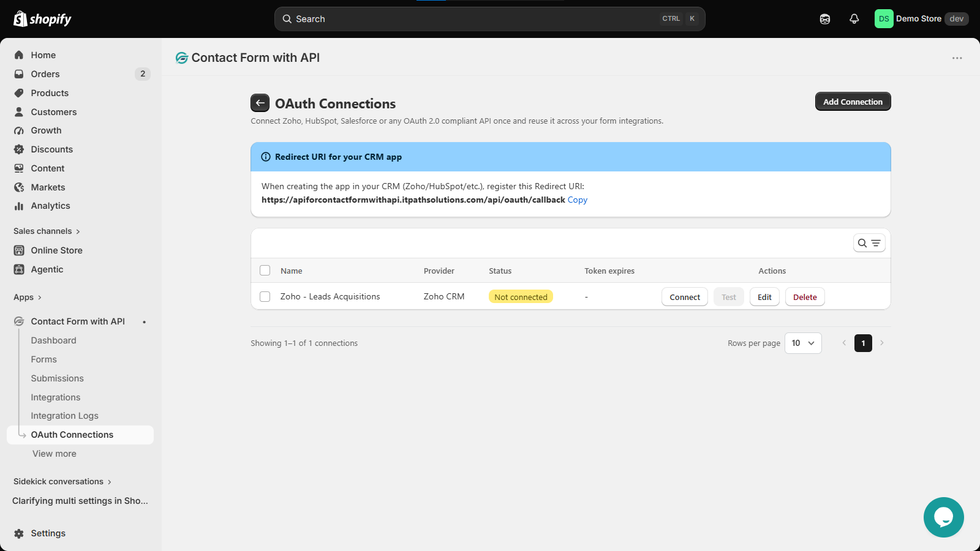Click the redirect URI text
Screen dimensions: 980x551
pos(413,200)
